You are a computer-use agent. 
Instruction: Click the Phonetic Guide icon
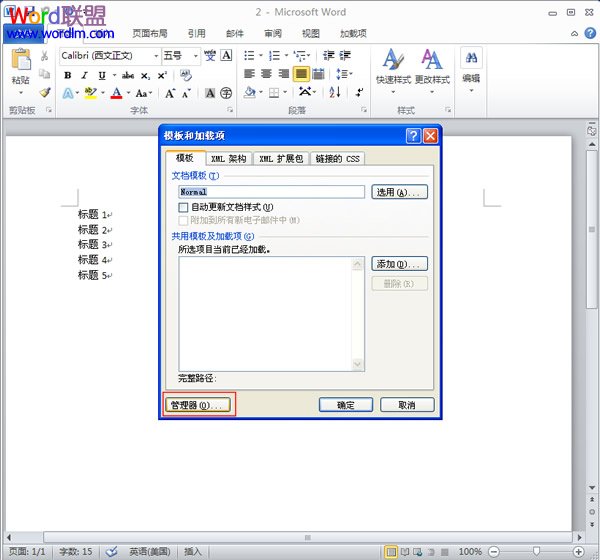click(x=210, y=56)
